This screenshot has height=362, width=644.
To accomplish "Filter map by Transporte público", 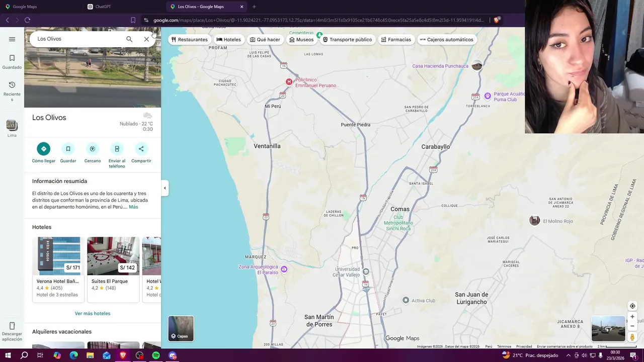I will tap(348, 40).
